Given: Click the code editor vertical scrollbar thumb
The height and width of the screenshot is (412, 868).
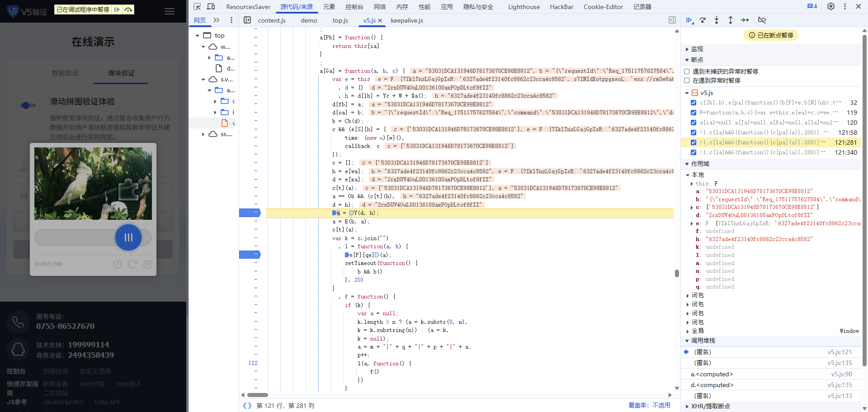Looking at the screenshot, I should pos(677,273).
